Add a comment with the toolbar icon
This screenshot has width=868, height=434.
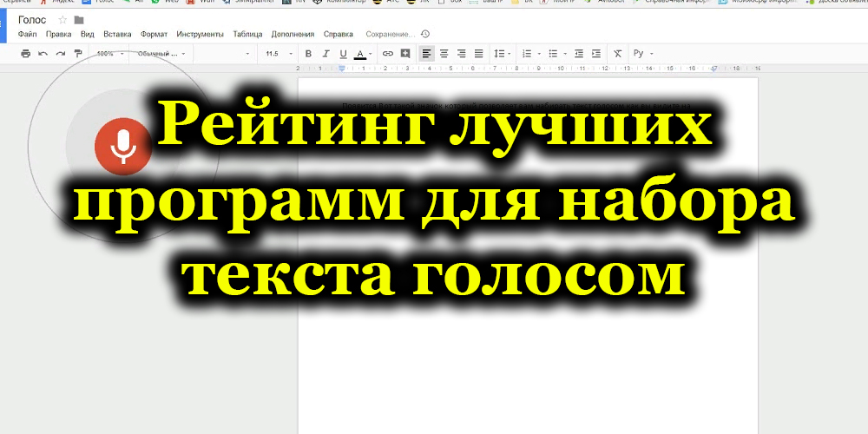[x=405, y=54]
